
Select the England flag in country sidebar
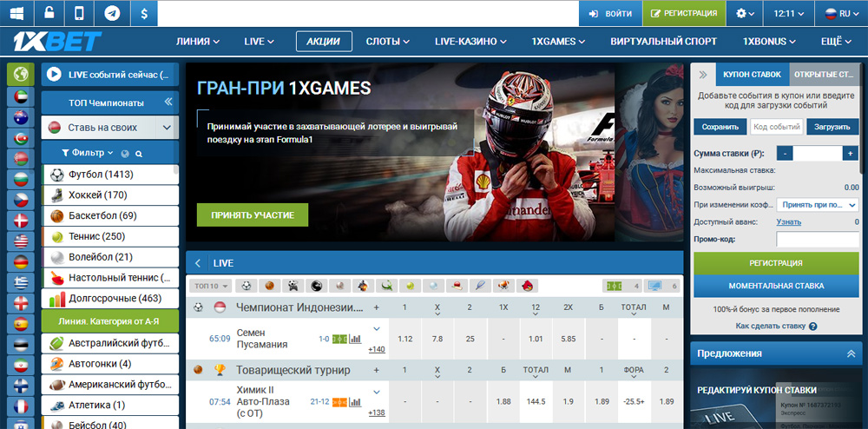(x=21, y=303)
